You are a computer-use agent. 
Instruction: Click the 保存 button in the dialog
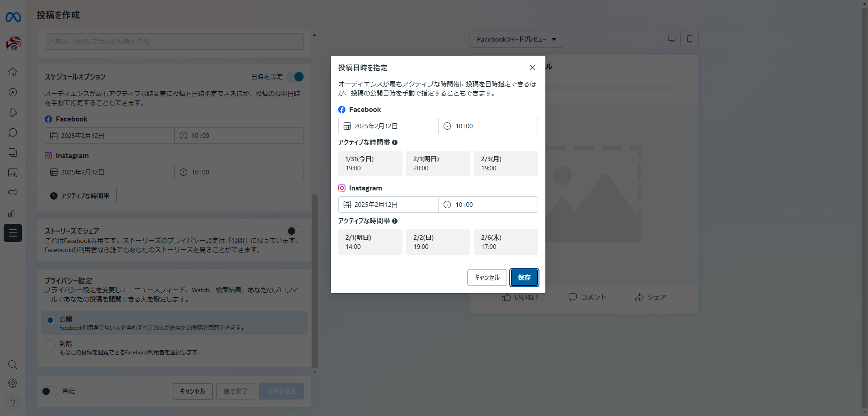[x=524, y=278]
